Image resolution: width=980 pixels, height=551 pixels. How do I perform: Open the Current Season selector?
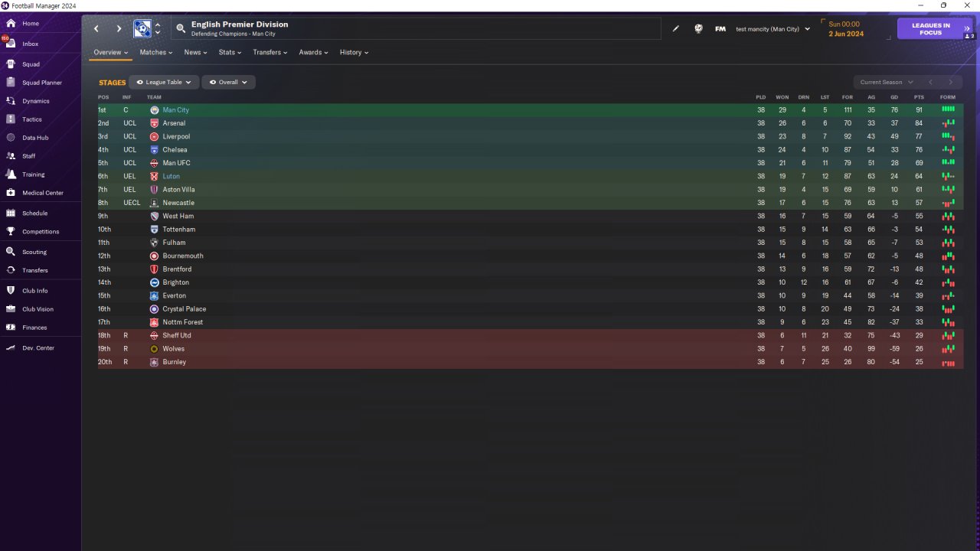tap(886, 82)
